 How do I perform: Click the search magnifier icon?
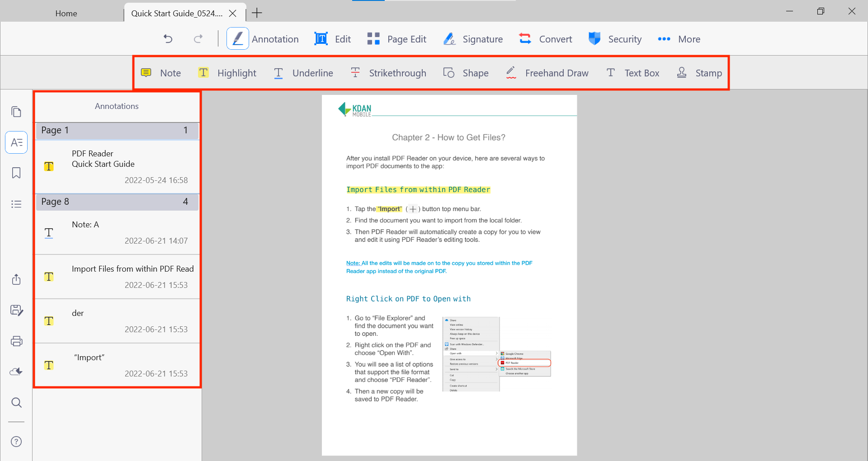pyautogui.click(x=16, y=402)
